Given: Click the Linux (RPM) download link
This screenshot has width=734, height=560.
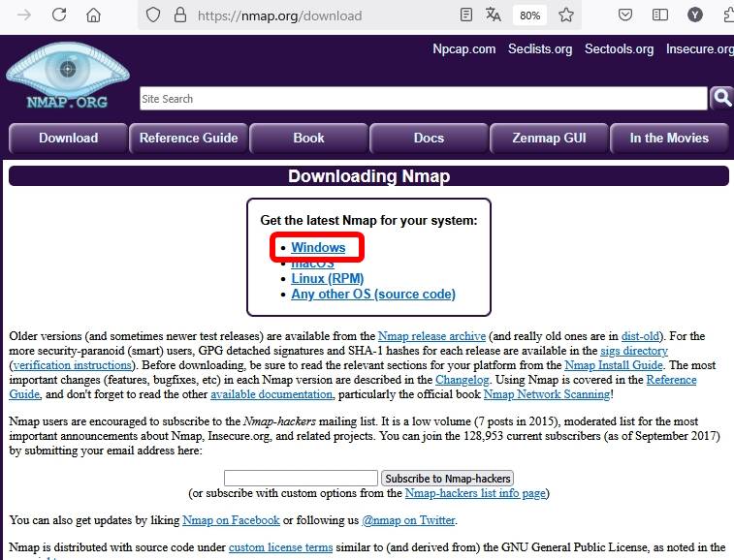Looking at the screenshot, I should point(327,278).
